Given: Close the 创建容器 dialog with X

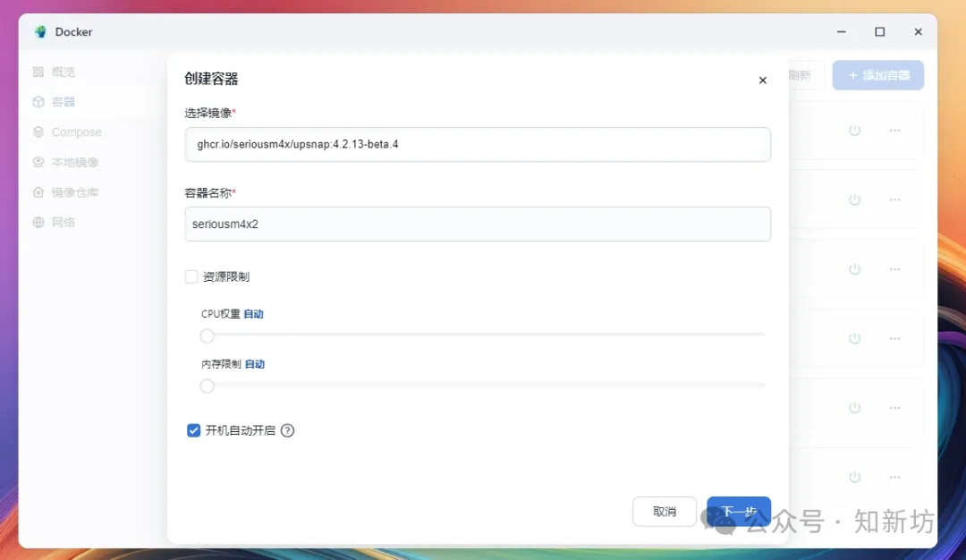Looking at the screenshot, I should 763,81.
